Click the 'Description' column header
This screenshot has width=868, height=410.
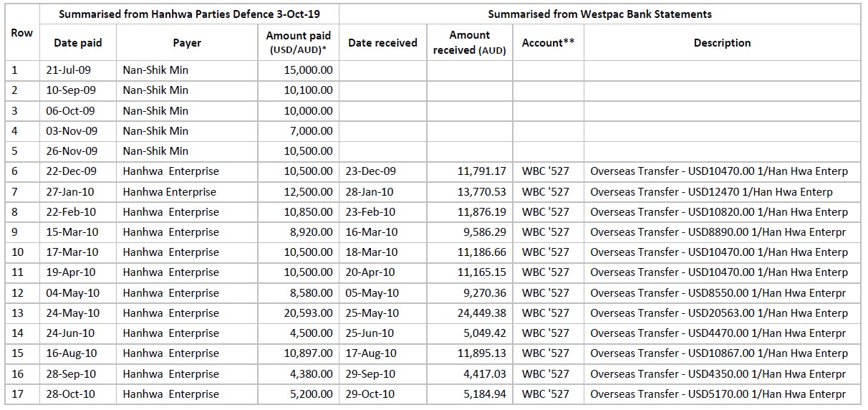[x=722, y=43]
